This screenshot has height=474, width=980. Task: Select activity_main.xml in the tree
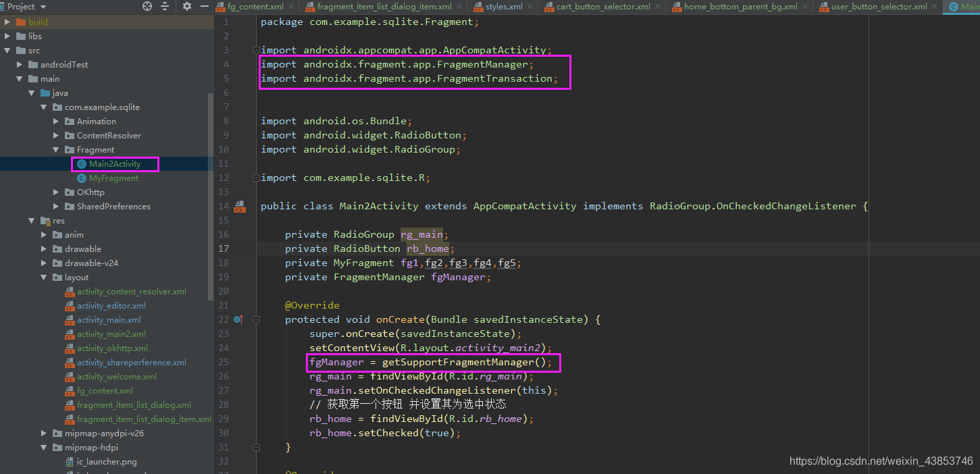point(109,320)
